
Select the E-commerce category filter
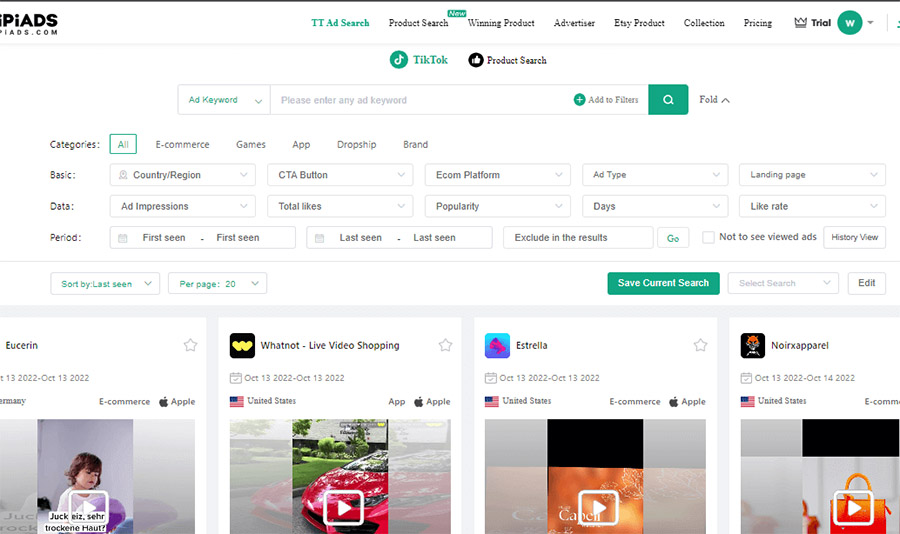[183, 145]
